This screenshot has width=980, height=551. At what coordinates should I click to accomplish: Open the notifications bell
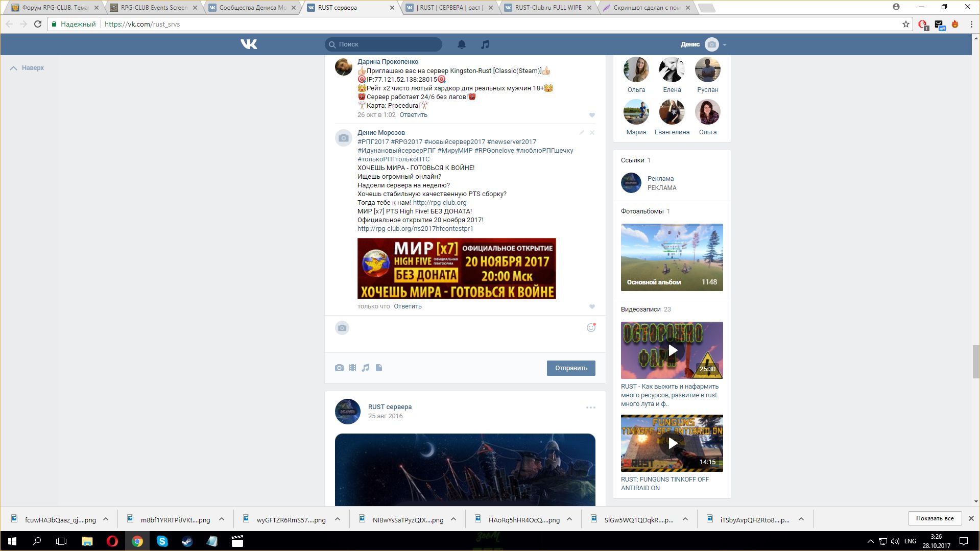[x=462, y=44]
